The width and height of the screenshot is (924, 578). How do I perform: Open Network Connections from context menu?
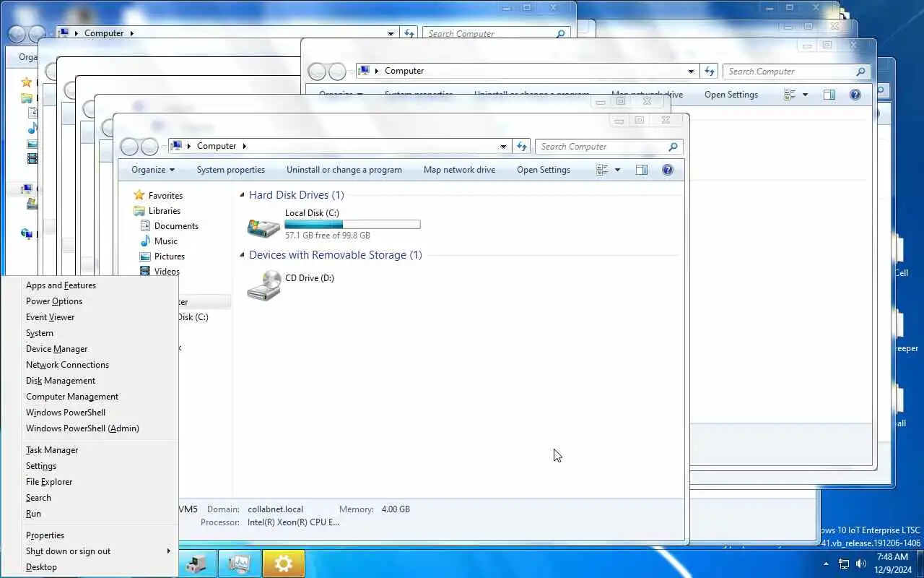(x=90, y=365)
